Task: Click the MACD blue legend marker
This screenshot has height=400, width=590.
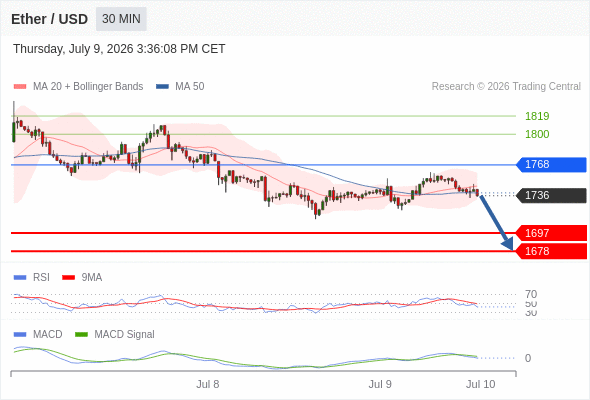Action: coord(20,335)
